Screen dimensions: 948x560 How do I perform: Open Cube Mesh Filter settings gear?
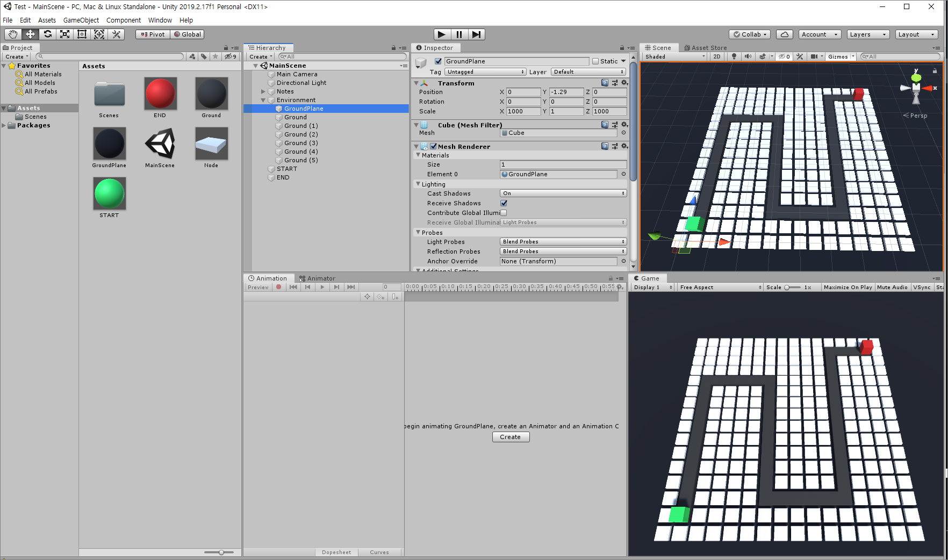coord(624,125)
